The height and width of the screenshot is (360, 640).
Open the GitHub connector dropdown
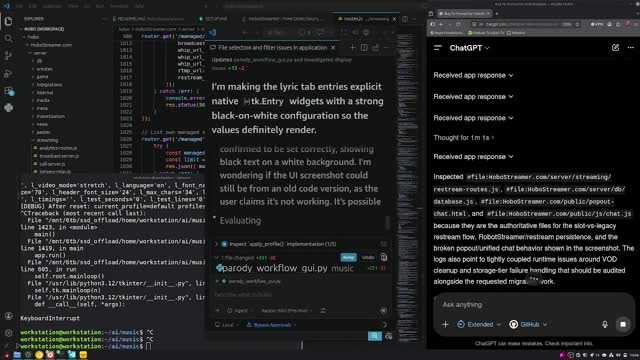pos(528,324)
